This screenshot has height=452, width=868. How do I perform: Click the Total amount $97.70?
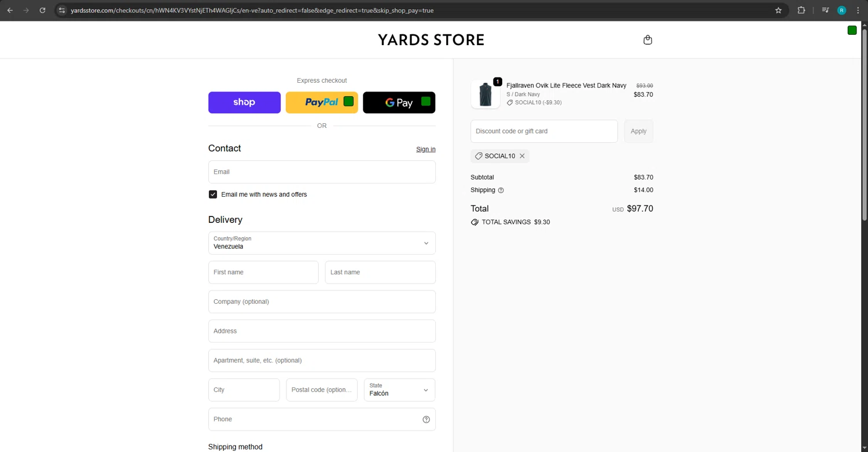coord(640,209)
